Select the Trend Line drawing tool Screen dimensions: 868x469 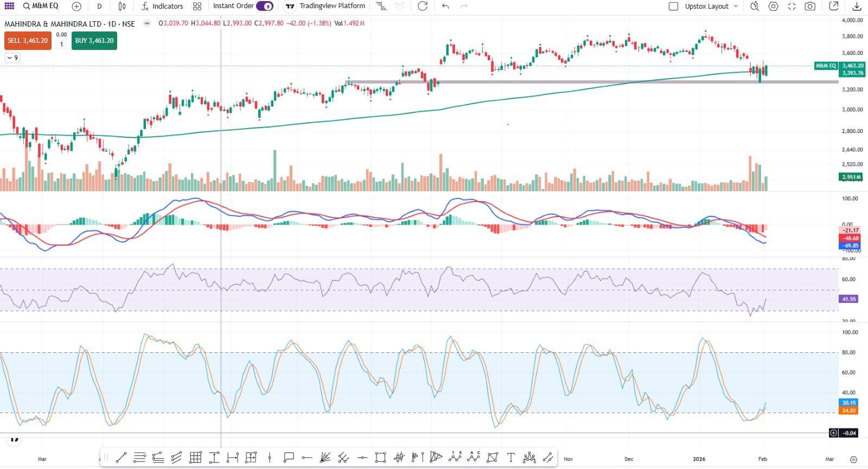tap(121, 458)
